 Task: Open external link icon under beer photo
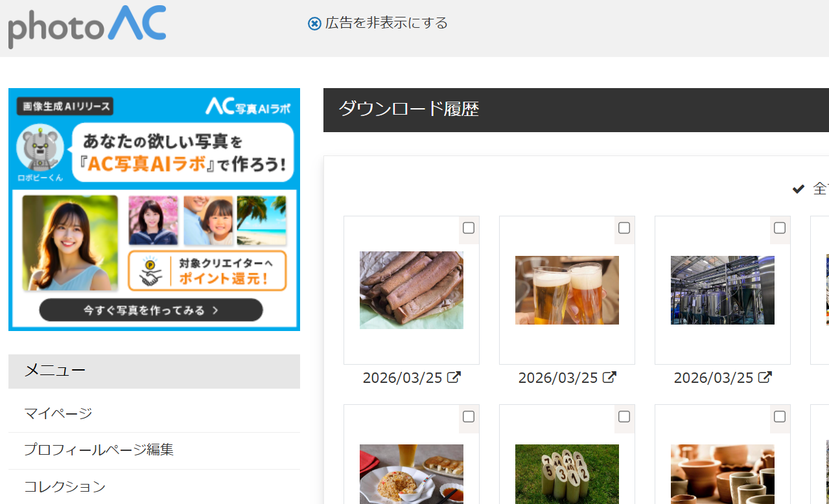[610, 377]
